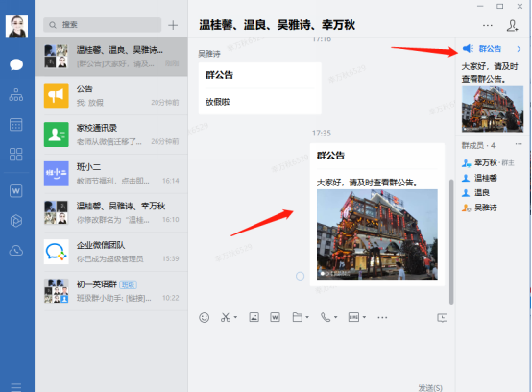532x392 pixels.
Task: Open the chat more options ellipsis
Action: click(488, 25)
